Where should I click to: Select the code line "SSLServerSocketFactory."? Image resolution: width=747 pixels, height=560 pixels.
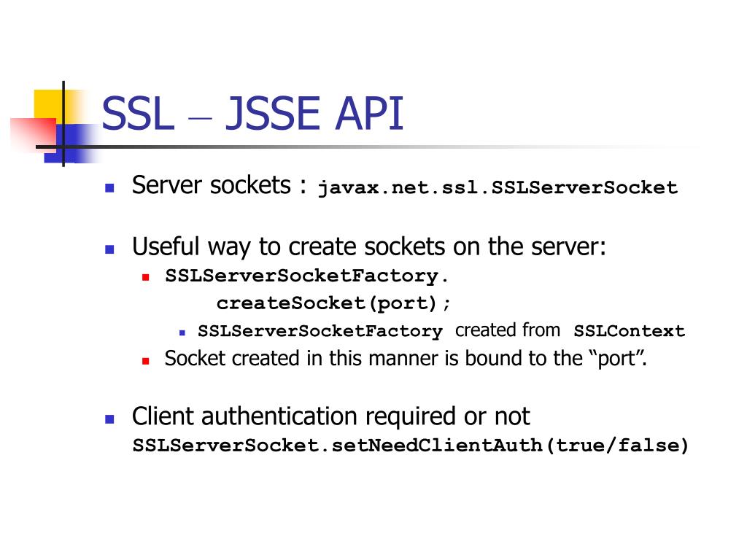point(306,276)
